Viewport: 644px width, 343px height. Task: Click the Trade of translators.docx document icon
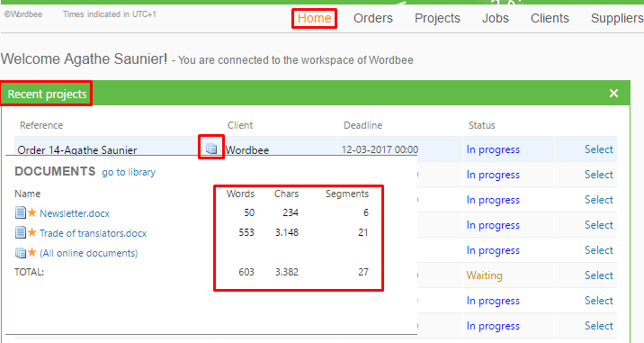pos(20,232)
